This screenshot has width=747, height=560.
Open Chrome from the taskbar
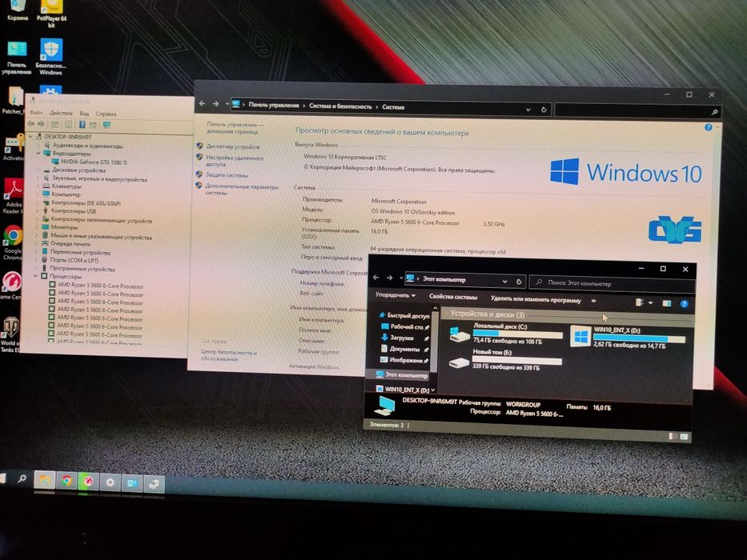(66, 482)
